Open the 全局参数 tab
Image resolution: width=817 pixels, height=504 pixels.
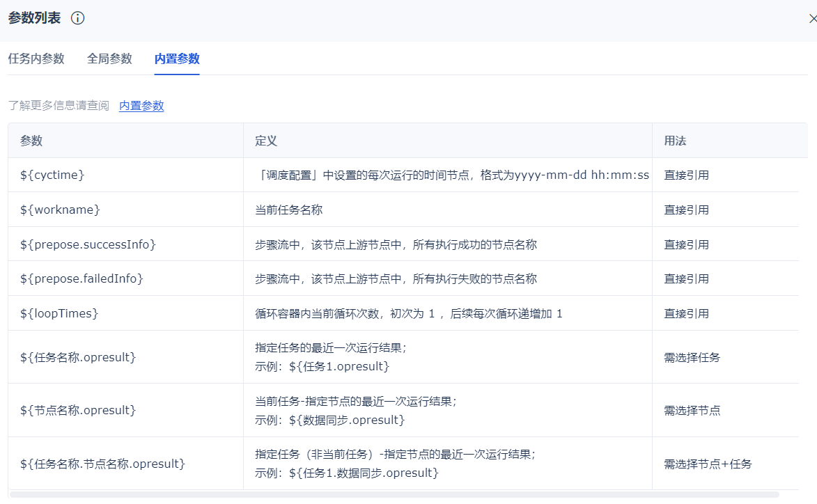pyautogui.click(x=109, y=59)
